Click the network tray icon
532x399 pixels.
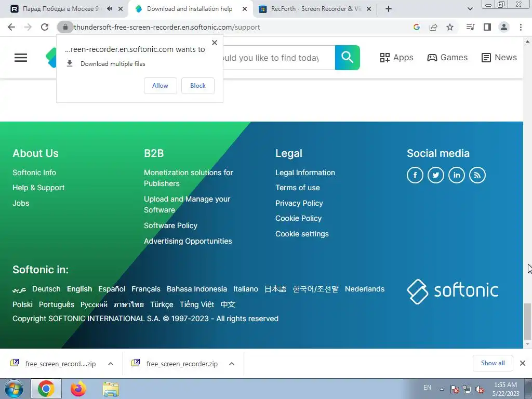(x=467, y=390)
